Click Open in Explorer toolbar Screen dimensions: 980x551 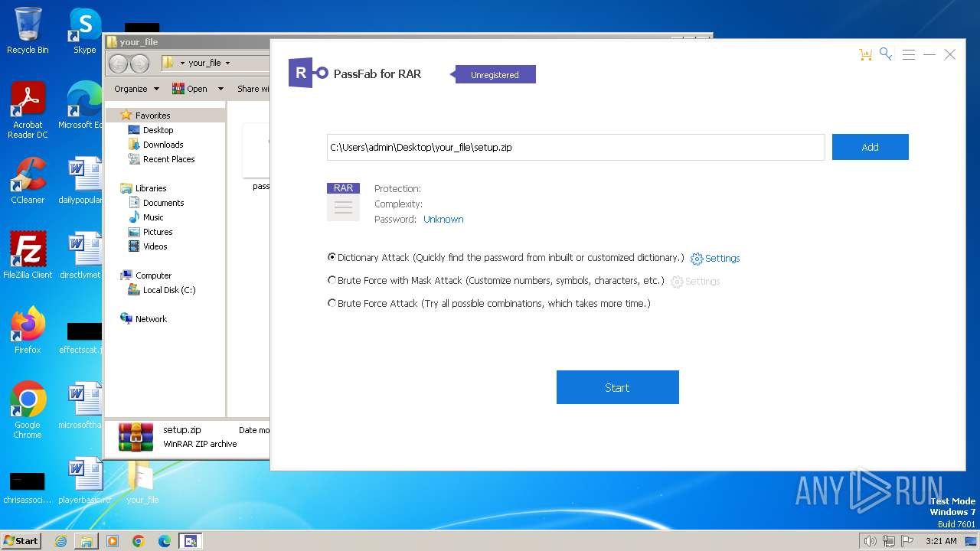click(190, 89)
